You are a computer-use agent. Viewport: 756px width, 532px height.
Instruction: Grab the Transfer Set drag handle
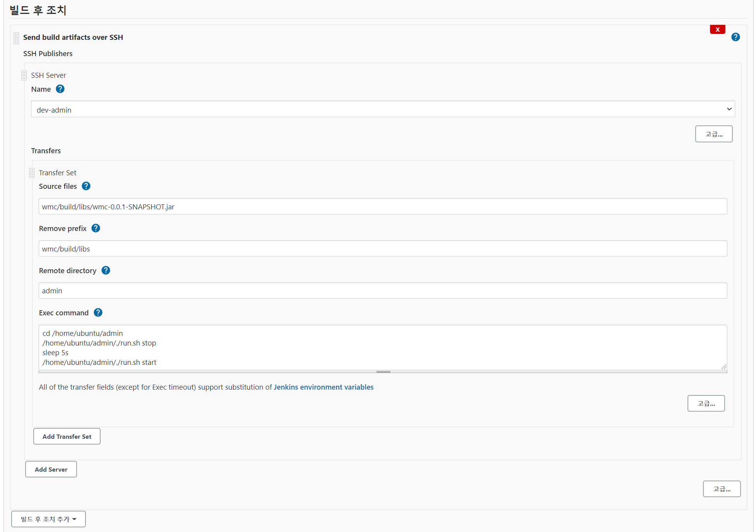click(32, 173)
